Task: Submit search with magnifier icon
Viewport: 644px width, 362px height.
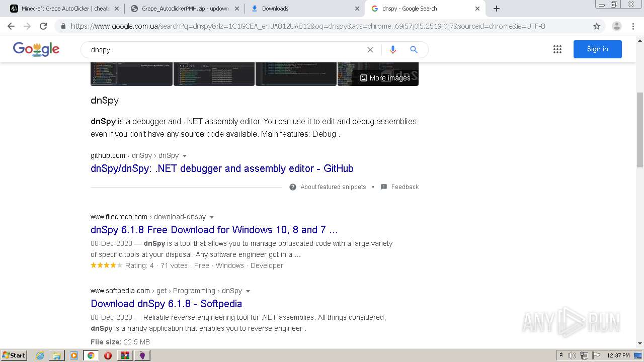Action: (414, 50)
